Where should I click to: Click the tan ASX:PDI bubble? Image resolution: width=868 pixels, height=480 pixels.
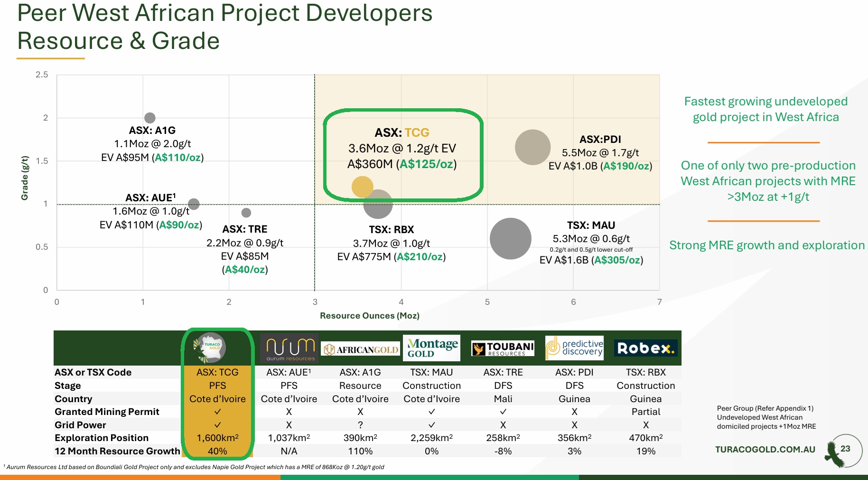pyautogui.click(x=532, y=147)
